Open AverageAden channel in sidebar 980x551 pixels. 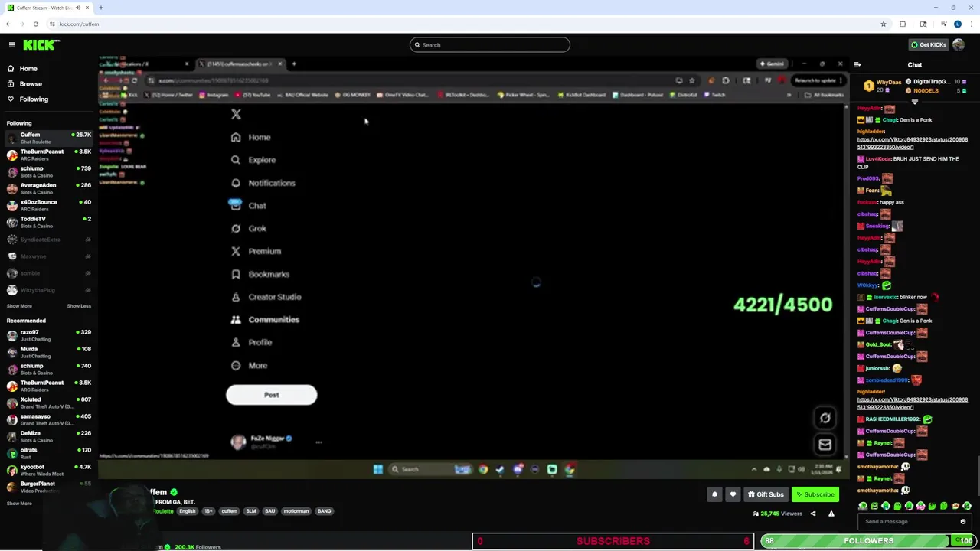(48, 188)
